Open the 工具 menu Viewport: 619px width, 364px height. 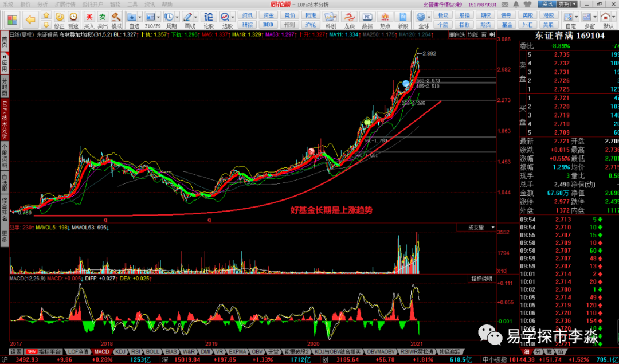click(132, 5)
